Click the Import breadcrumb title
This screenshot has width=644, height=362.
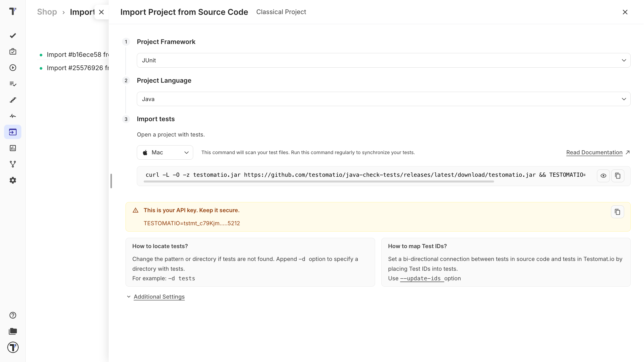pyautogui.click(x=82, y=12)
